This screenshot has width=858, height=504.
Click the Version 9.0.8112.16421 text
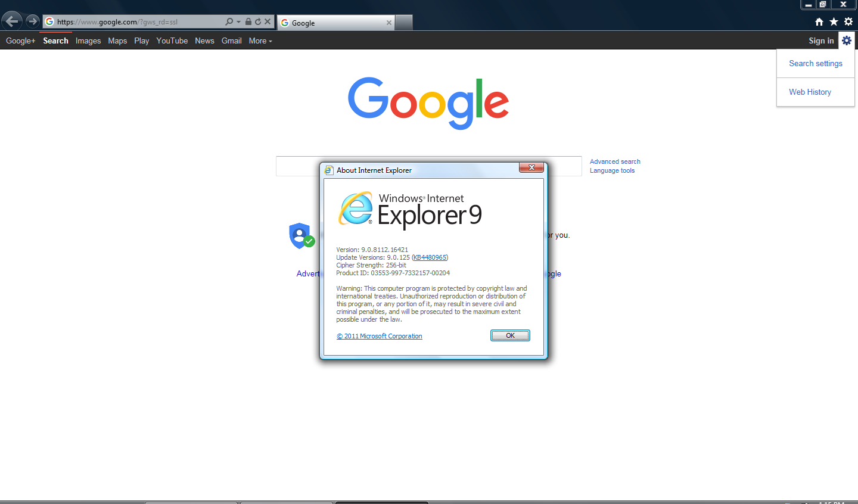(x=372, y=250)
